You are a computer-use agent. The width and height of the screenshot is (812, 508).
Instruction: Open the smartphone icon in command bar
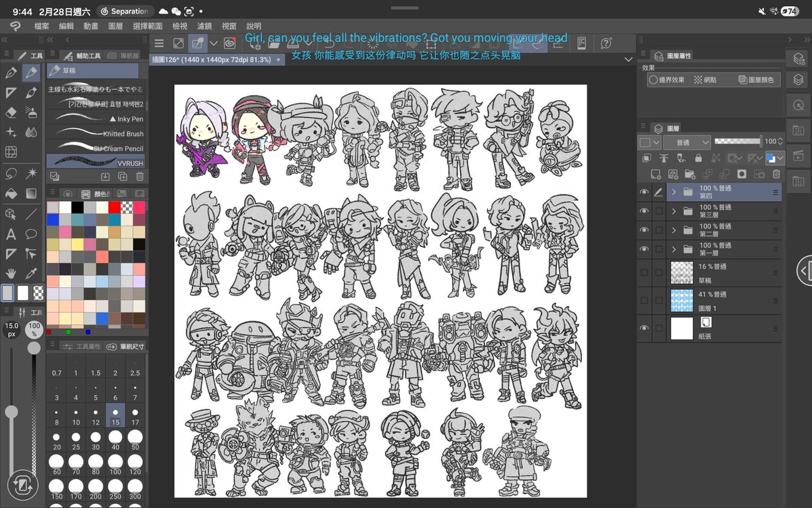(581, 43)
